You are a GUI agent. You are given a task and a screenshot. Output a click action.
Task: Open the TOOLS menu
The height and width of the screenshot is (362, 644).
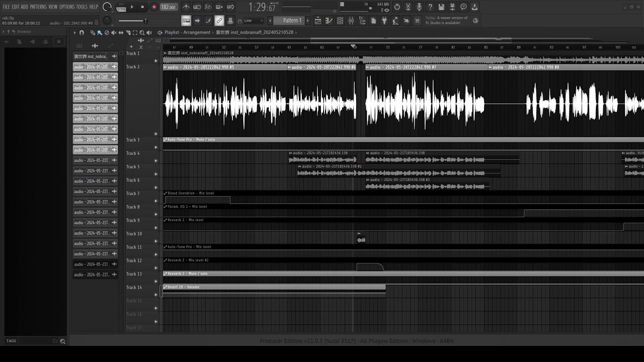click(82, 7)
